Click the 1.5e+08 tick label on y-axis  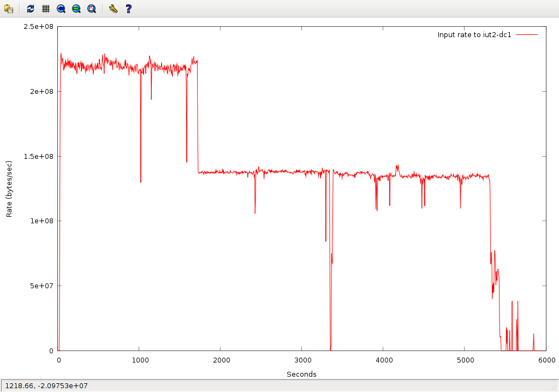click(40, 156)
